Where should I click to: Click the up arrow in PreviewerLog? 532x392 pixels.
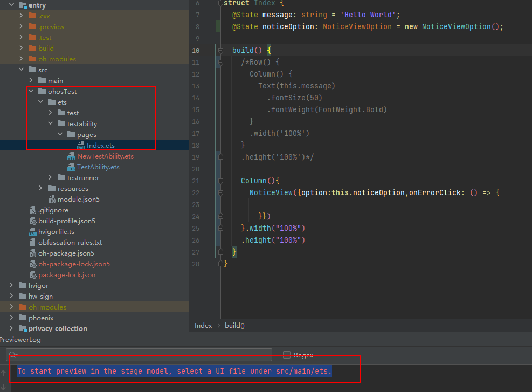point(3,373)
